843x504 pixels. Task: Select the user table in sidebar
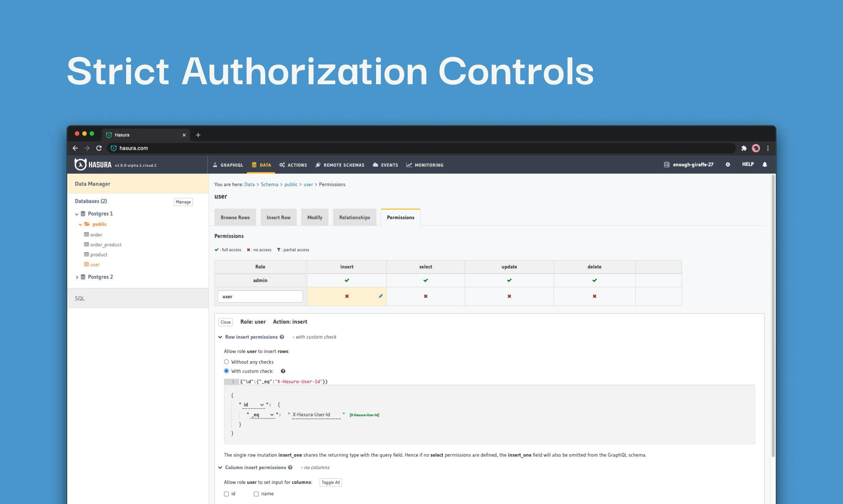[x=95, y=265]
